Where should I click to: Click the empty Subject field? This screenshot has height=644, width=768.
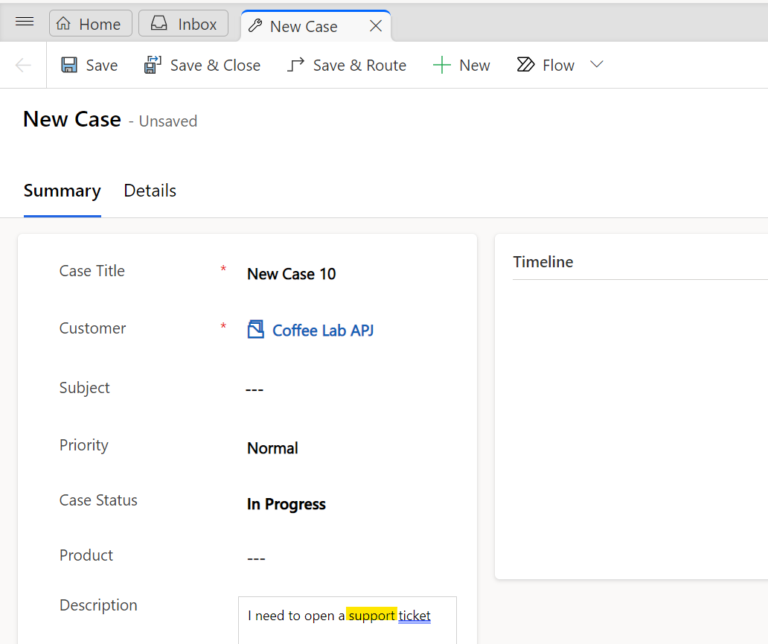[x=255, y=389]
